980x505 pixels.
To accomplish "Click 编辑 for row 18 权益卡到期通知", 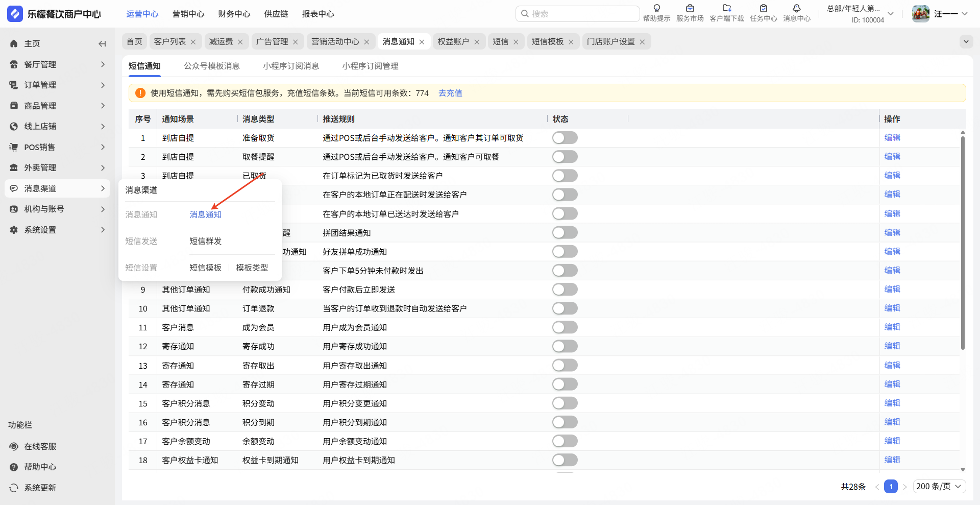I will pos(892,460).
